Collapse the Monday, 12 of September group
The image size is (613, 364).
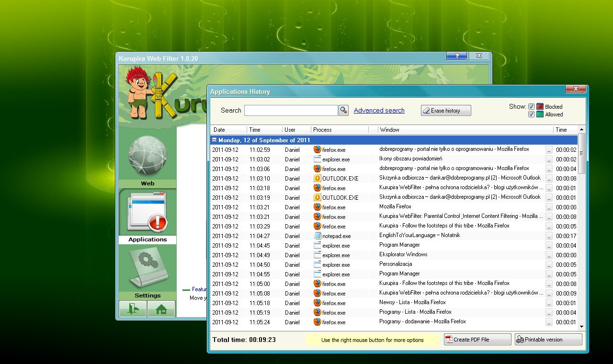click(x=215, y=140)
